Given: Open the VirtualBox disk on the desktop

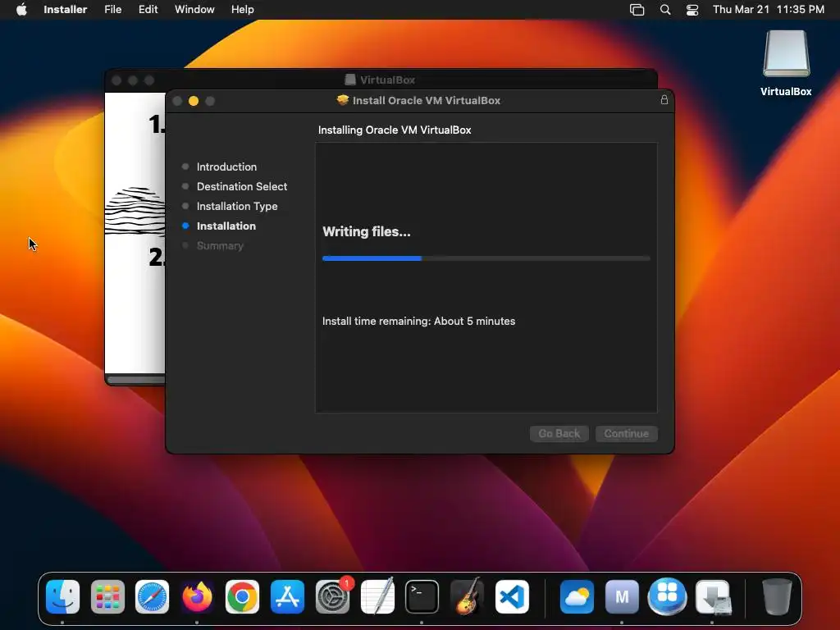Looking at the screenshot, I should click(786, 63).
